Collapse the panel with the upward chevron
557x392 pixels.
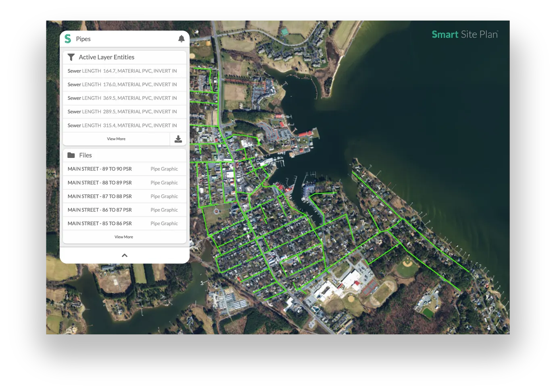point(124,255)
